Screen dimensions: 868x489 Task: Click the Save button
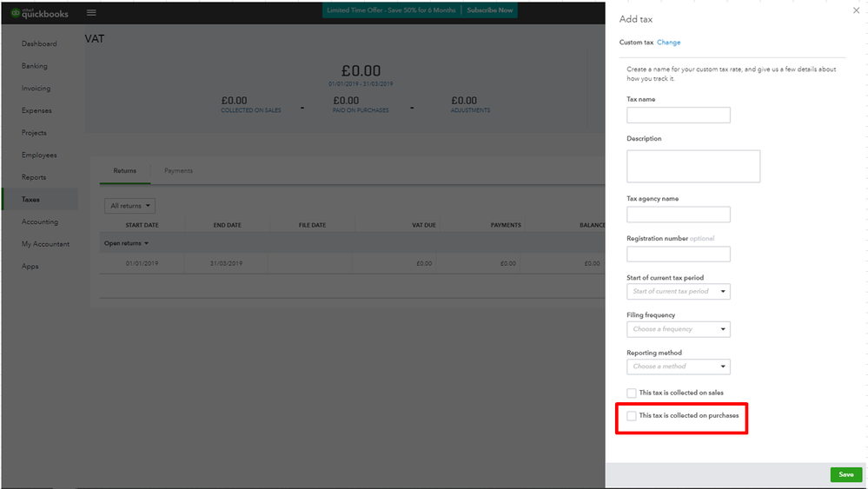[x=846, y=474]
